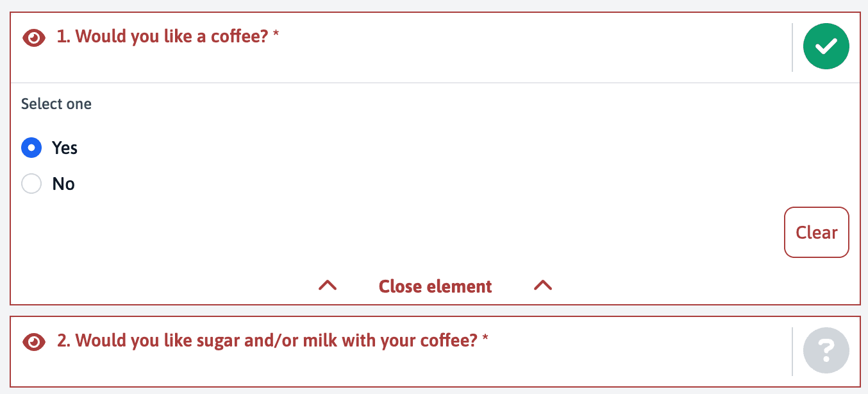The height and width of the screenshot is (394, 868).
Task: Click the 'Select one' instruction label
Action: click(x=56, y=104)
